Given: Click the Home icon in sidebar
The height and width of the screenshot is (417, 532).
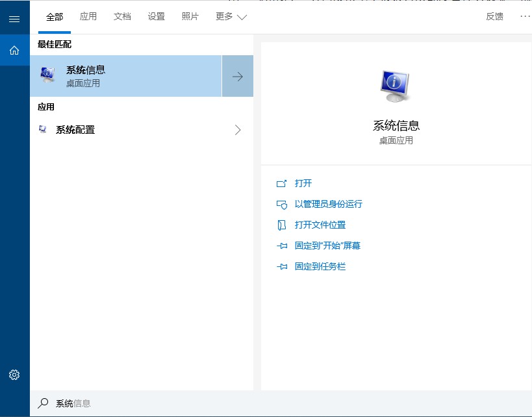Looking at the screenshot, I should (14, 50).
